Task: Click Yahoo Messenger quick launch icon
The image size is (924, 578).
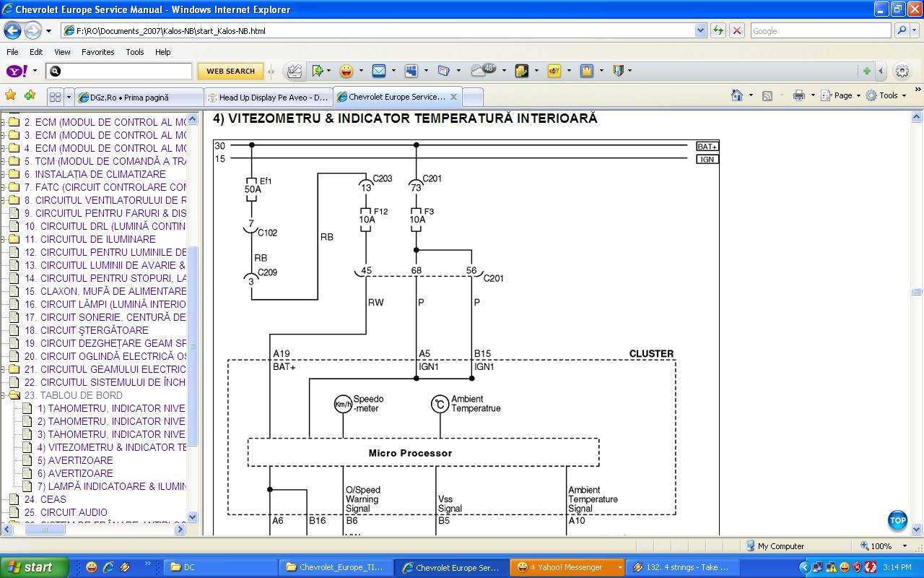Action: 92,567
